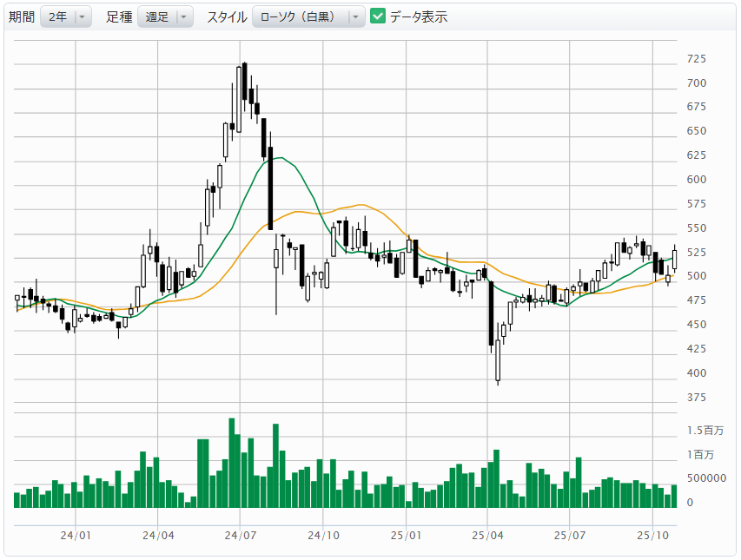Click the 25/04 date label on the x-axis
The height and width of the screenshot is (560, 741).
point(487,536)
